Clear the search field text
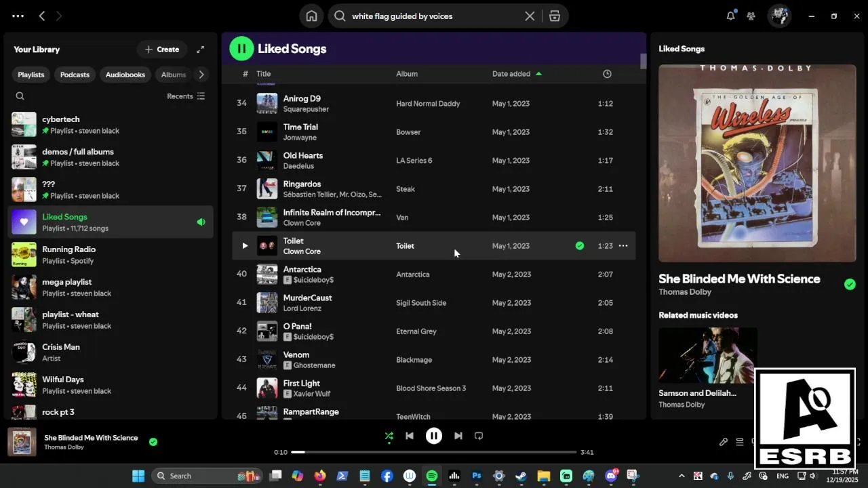Screen dimensions: 868x488 [530, 16]
